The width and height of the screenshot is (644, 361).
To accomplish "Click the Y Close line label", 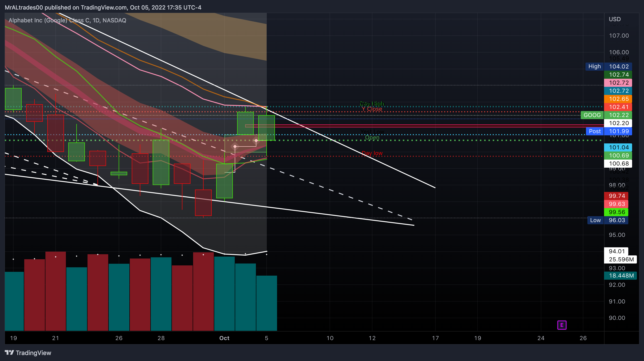I will pos(372,109).
